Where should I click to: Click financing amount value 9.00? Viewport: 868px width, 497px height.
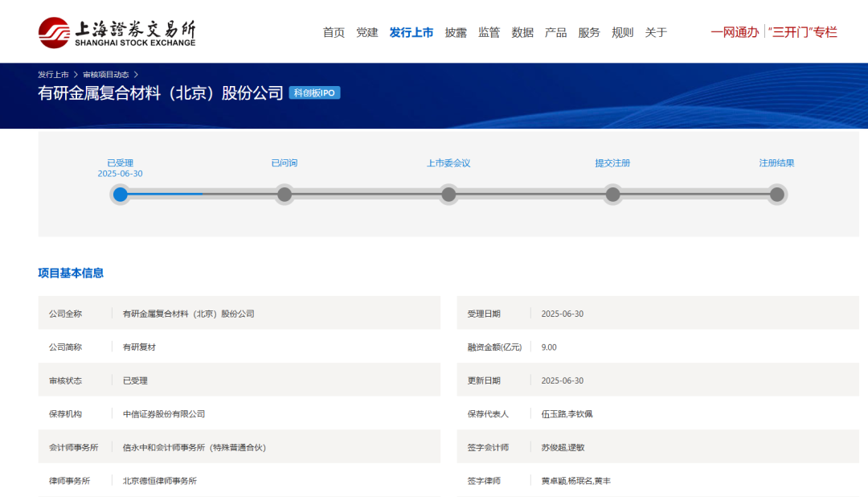pos(549,347)
